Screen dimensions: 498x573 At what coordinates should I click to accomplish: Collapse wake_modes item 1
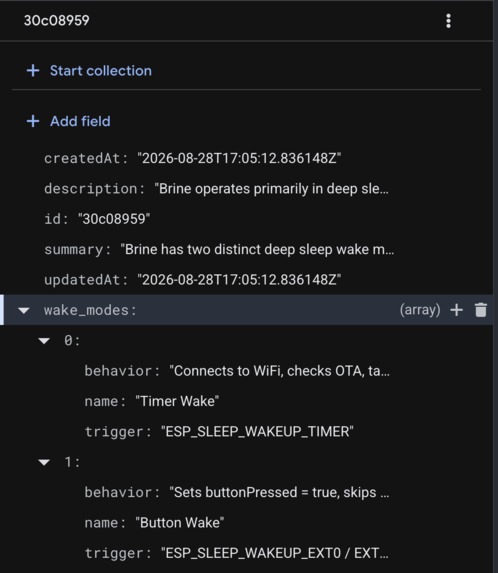[x=44, y=462]
